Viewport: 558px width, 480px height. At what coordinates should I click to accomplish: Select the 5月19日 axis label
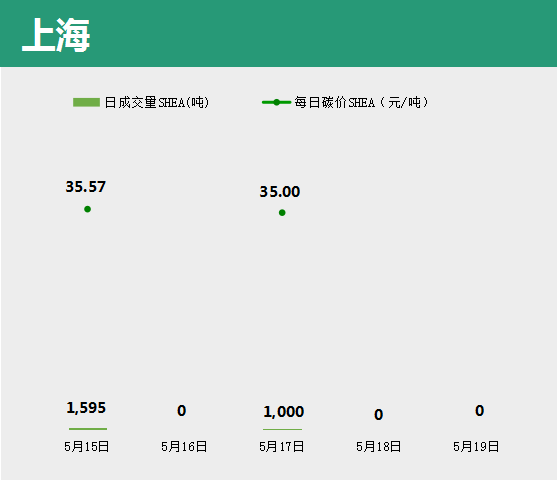pyautogui.click(x=476, y=447)
